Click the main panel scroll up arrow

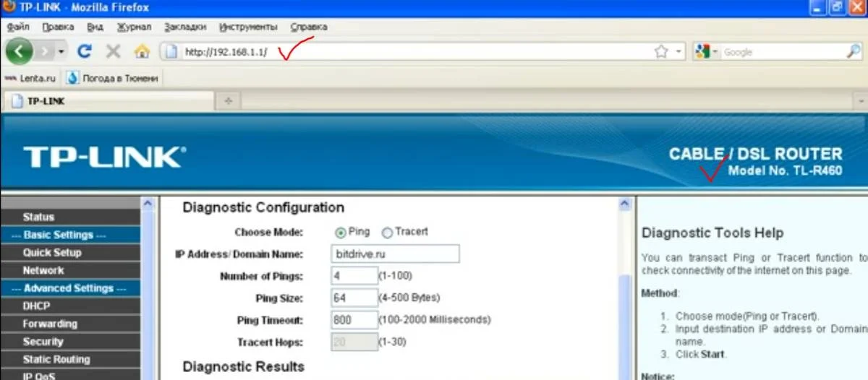click(626, 204)
